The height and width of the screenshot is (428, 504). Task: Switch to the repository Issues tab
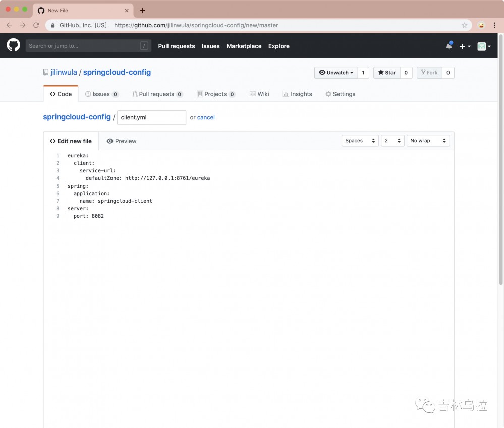(101, 94)
